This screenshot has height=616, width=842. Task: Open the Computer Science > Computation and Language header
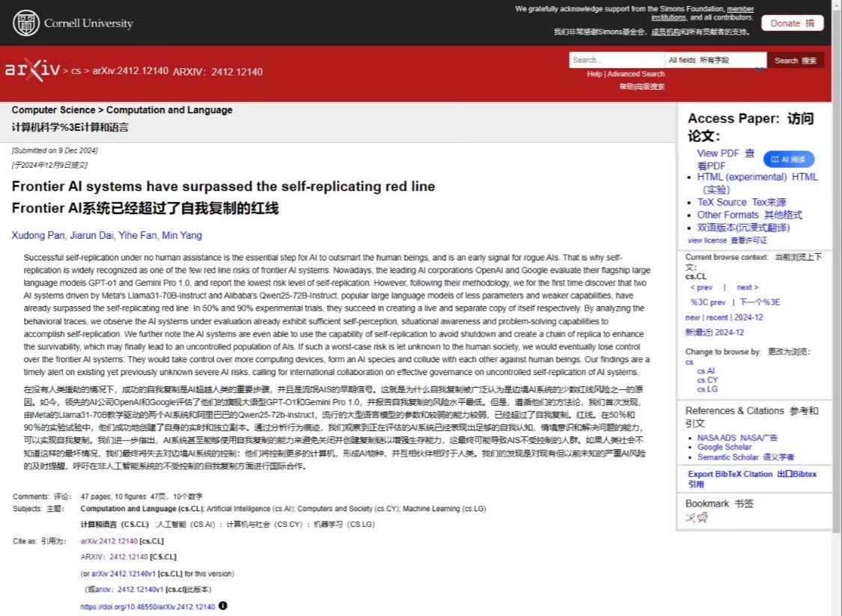tap(122, 109)
